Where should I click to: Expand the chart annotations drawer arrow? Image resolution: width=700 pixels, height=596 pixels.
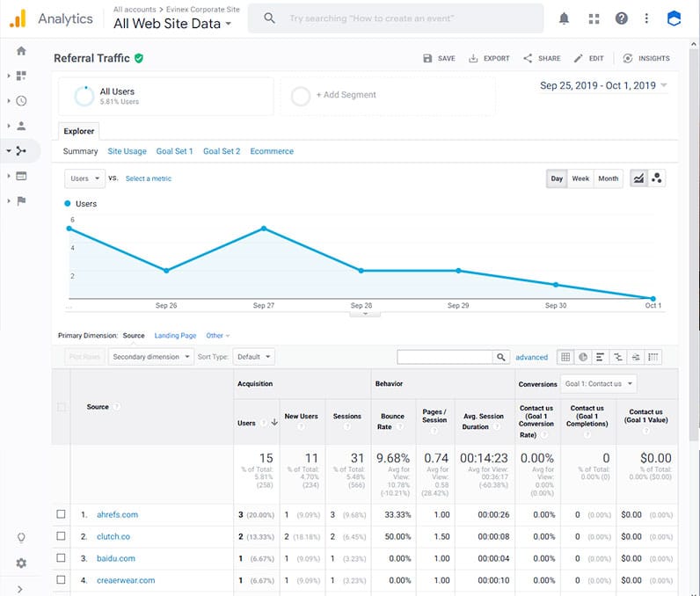pyautogui.click(x=365, y=314)
